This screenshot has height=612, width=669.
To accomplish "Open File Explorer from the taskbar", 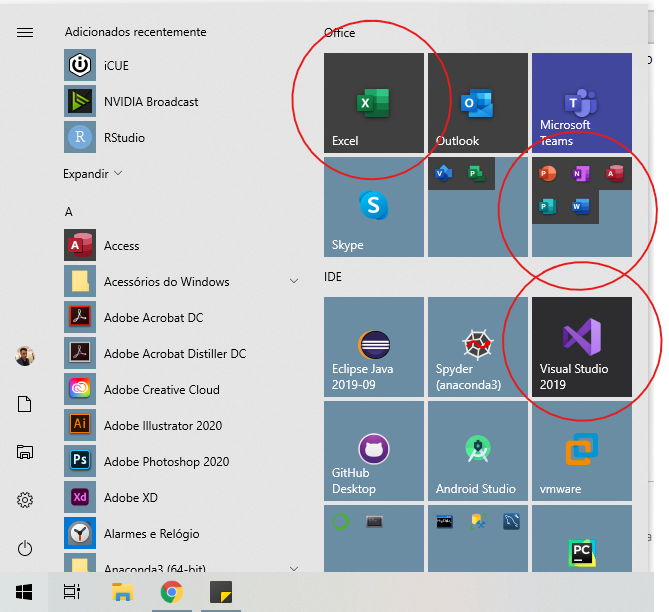I will click(122, 592).
